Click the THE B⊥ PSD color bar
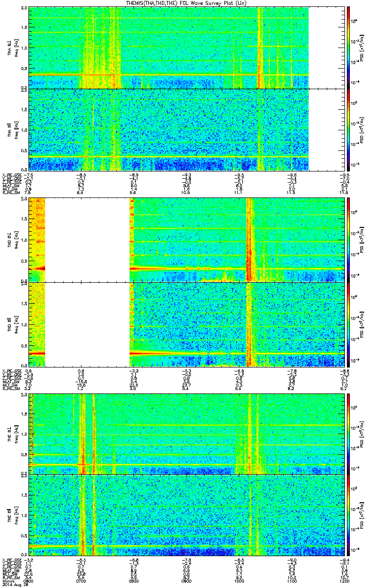Screen dimensions: 368x588 point(348,434)
